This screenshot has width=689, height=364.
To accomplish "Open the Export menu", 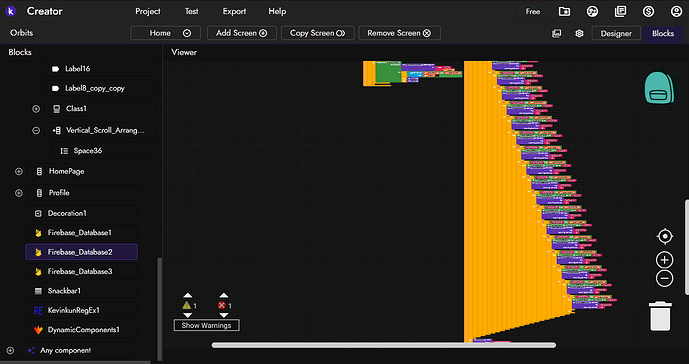I will pos(234,11).
